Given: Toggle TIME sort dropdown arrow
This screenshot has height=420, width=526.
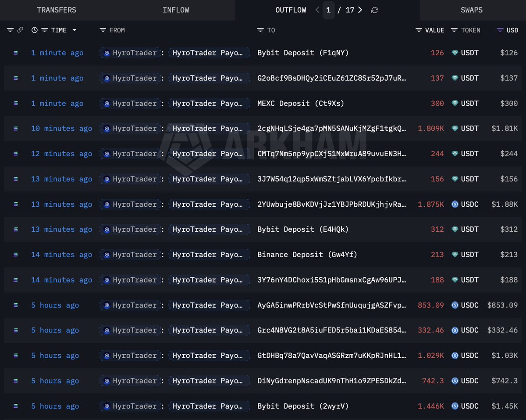Looking at the screenshot, I should (74, 30).
